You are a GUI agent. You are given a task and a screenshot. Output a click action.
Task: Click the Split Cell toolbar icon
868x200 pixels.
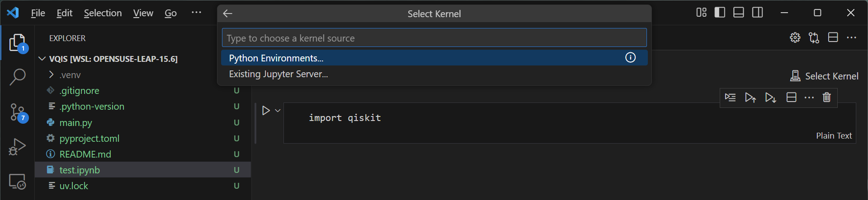point(791,97)
